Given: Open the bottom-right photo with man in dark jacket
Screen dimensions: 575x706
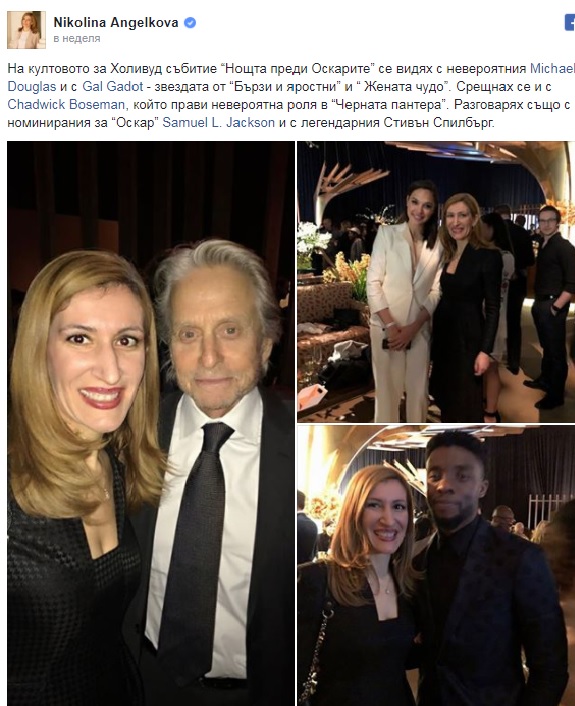Looking at the screenshot, I should click(x=436, y=566).
